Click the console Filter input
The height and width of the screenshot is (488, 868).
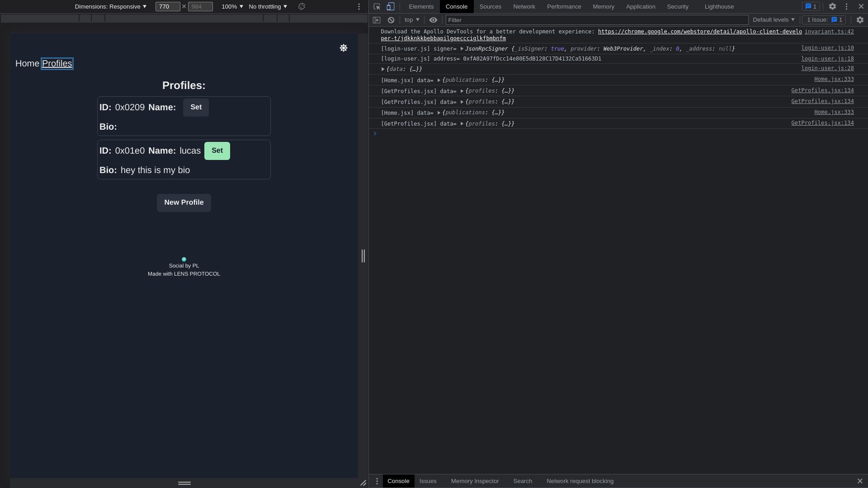pos(597,20)
